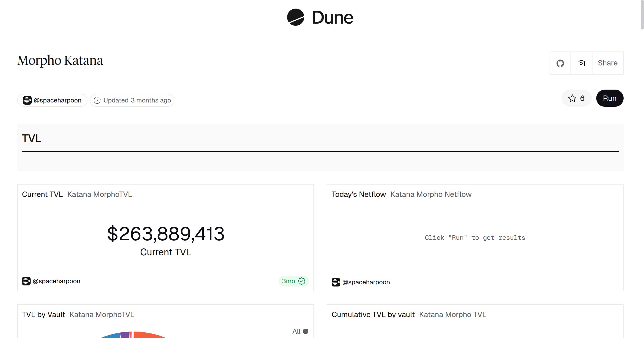Image resolution: width=644 pixels, height=338 pixels.
Task: Click the Share button
Action: pyautogui.click(x=608, y=63)
